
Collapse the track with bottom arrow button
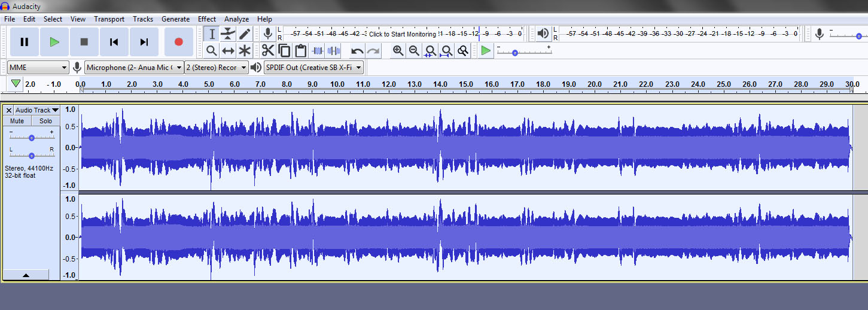26,275
